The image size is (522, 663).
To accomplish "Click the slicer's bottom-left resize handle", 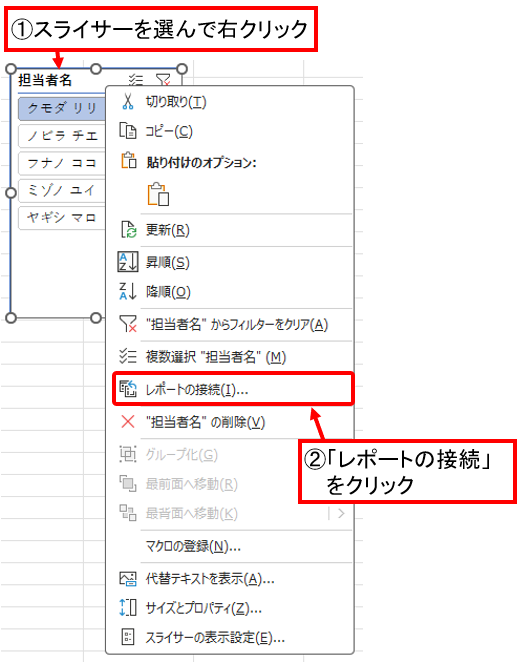I will [x=11, y=317].
